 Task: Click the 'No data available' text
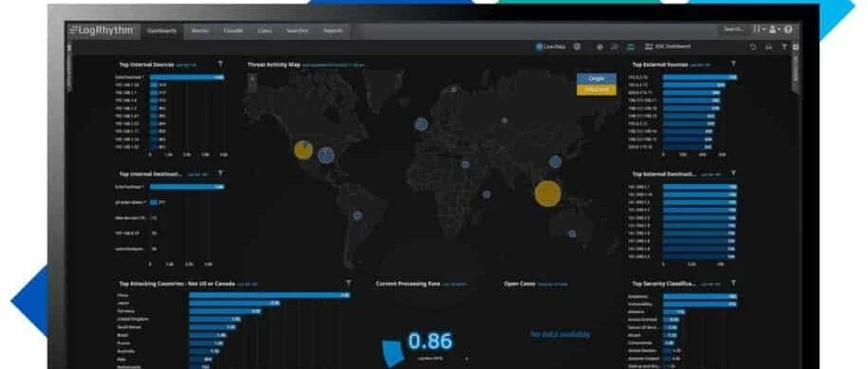pyautogui.click(x=561, y=334)
